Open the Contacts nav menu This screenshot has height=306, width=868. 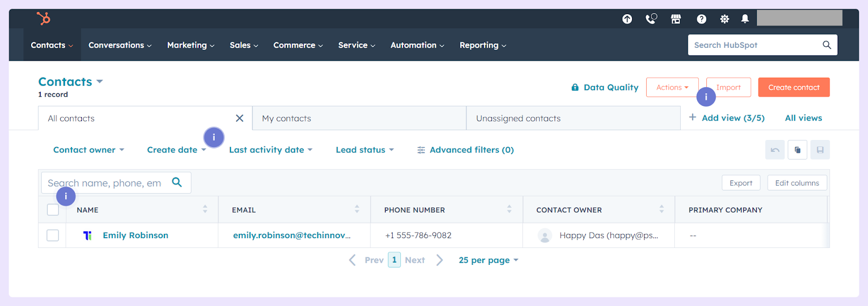tap(52, 45)
